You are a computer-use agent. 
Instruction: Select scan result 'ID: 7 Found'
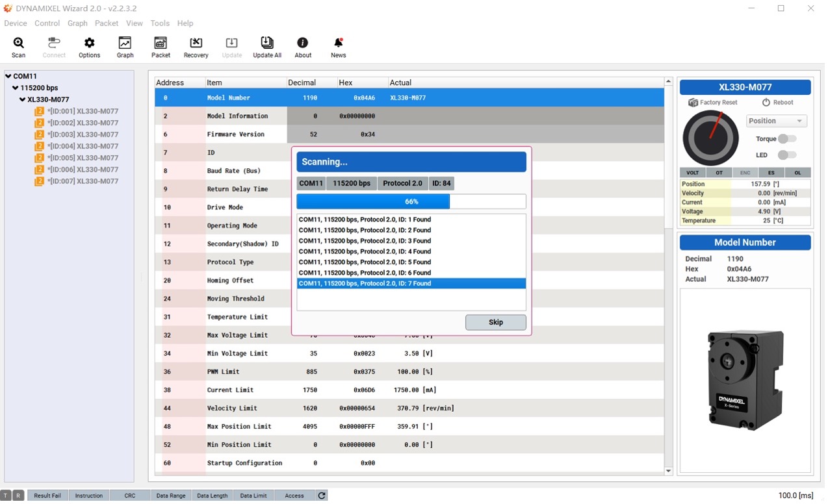point(411,283)
